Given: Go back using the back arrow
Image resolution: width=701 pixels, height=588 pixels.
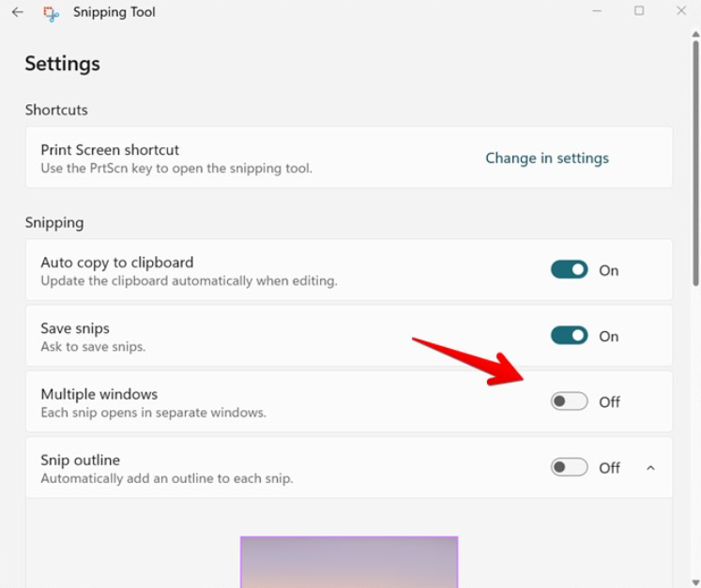Looking at the screenshot, I should [18, 12].
